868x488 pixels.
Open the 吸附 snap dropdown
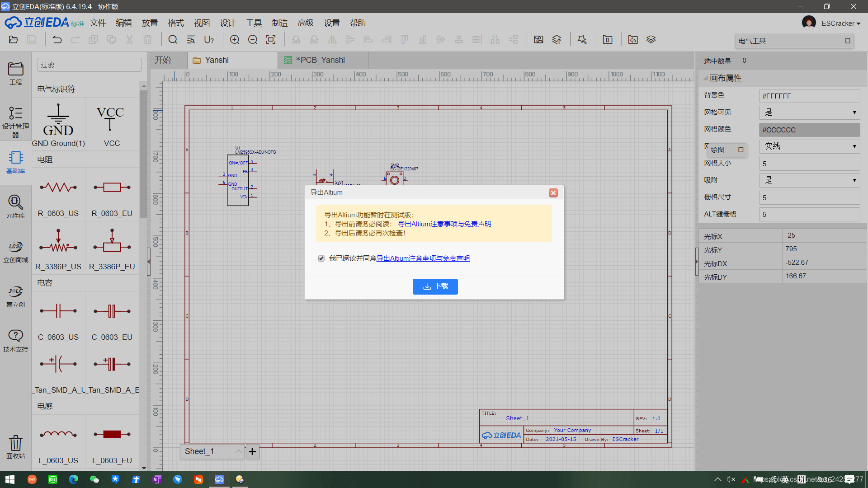(809, 180)
